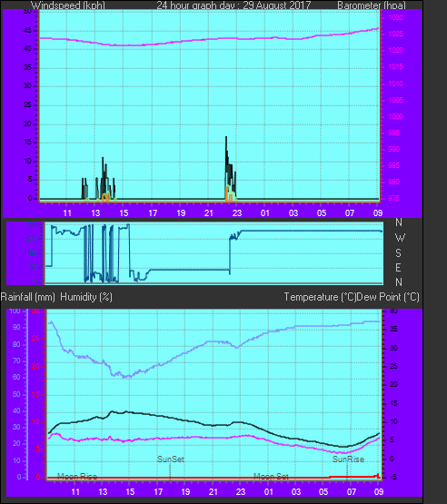Screen dimensions: 447x504
Task: Click the red rainfall step near hour 09
Action: [x=378, y=475]
